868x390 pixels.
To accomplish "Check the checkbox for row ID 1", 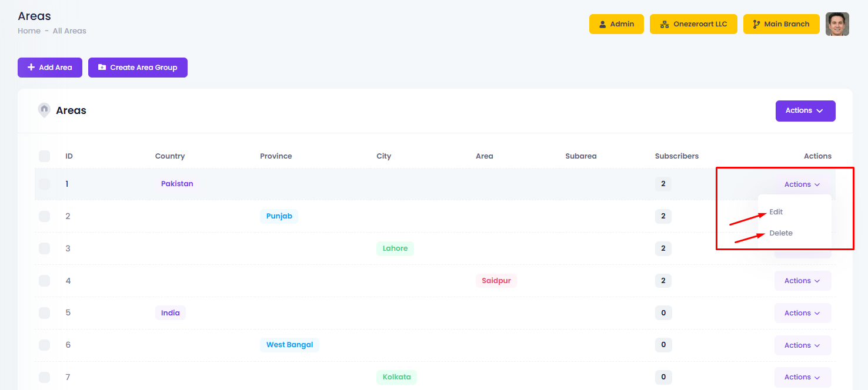I will click(x=44, y=184).
